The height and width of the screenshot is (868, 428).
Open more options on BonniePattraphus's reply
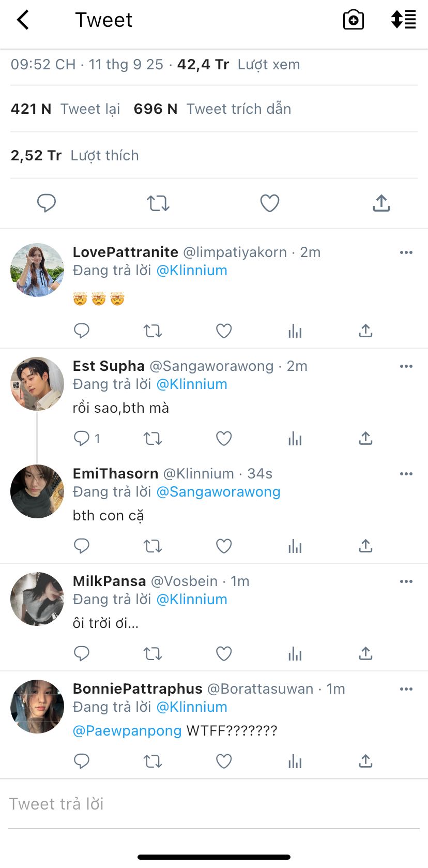point(406,689)
